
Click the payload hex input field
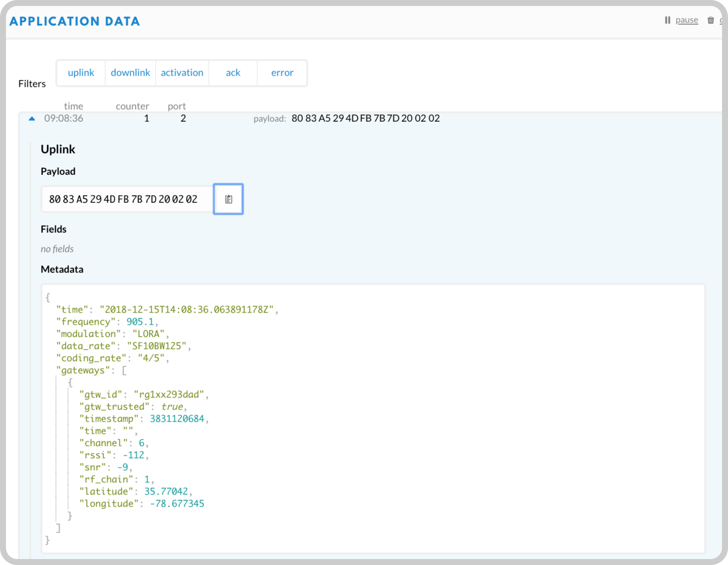click(127, 199)
